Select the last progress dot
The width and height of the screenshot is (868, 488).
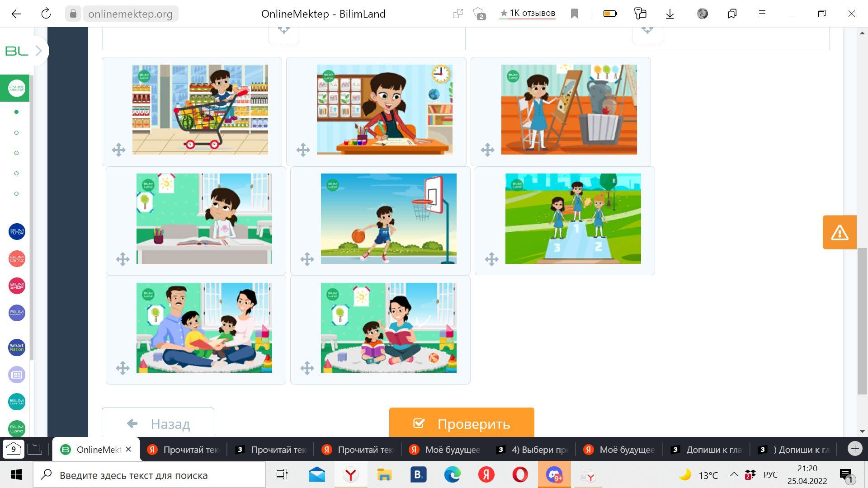(x=17, y=193)
